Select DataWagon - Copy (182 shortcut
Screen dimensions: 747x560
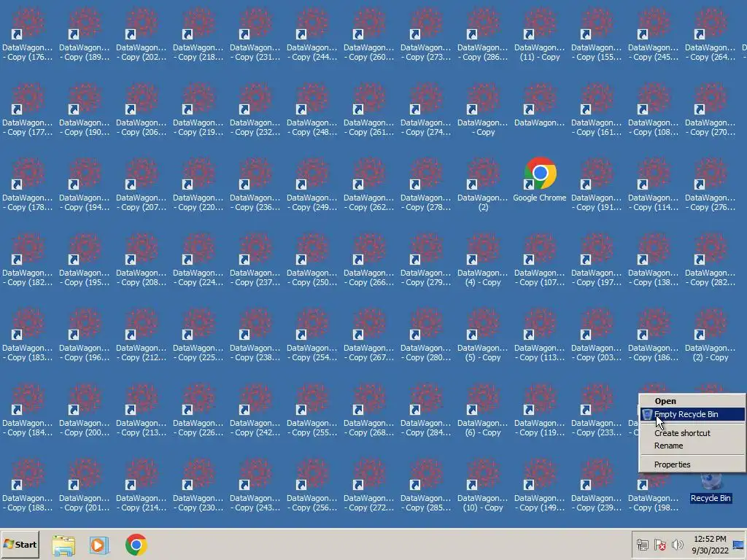tap(28, 260)
